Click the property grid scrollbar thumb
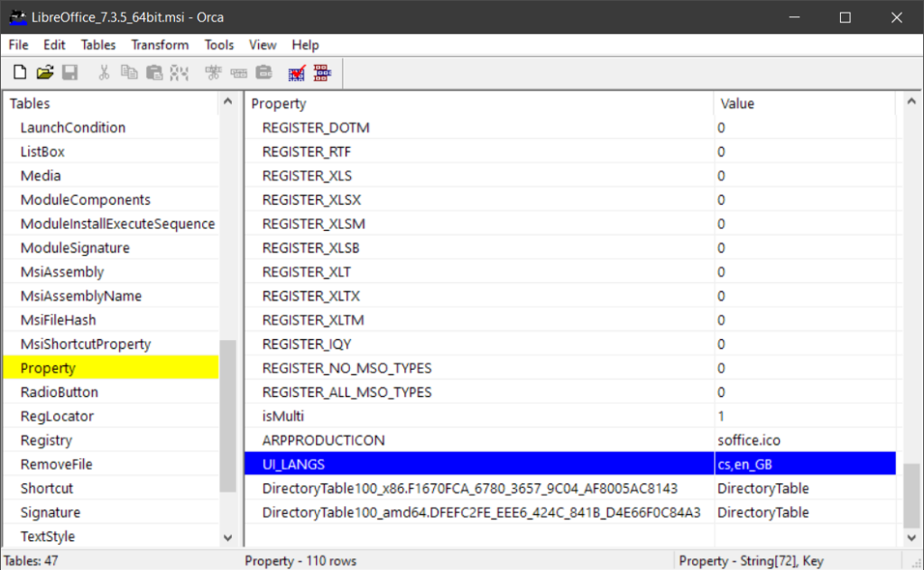Viewport: 924px width, 570px height. (x=911, y=495)
